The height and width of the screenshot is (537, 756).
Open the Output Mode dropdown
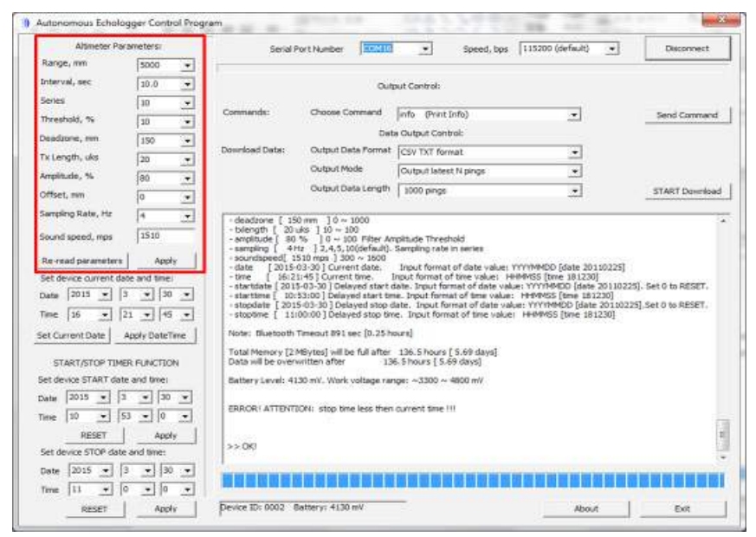[x=573, y=171]
